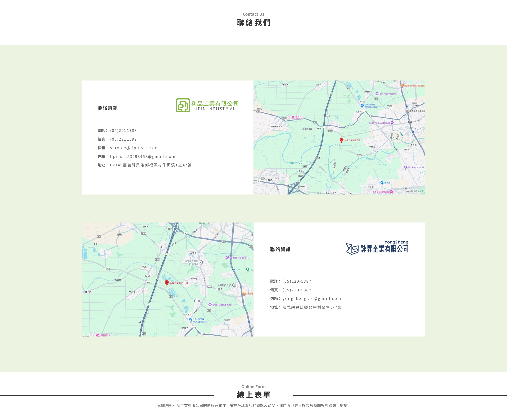This screenshot has width=507, height=420.
Task: Click blue 小紅帽脆皮 shop icon on lower map
Action: [x=190, y=320]
